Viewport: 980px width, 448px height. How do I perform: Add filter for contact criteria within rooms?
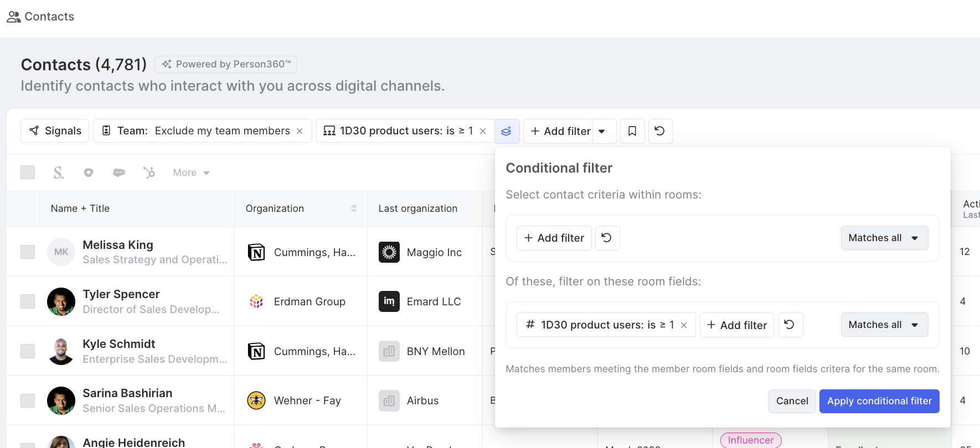[x=554, y=238]
